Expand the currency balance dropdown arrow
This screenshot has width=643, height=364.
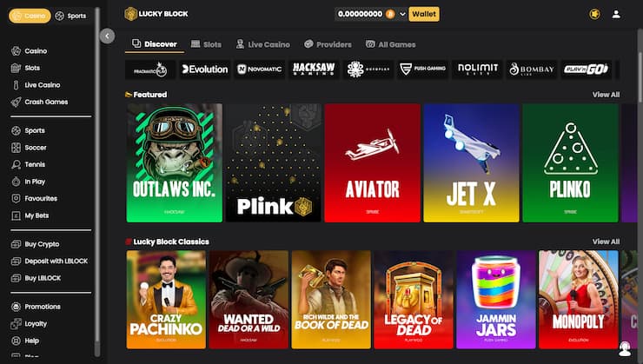tap(402, 15)
